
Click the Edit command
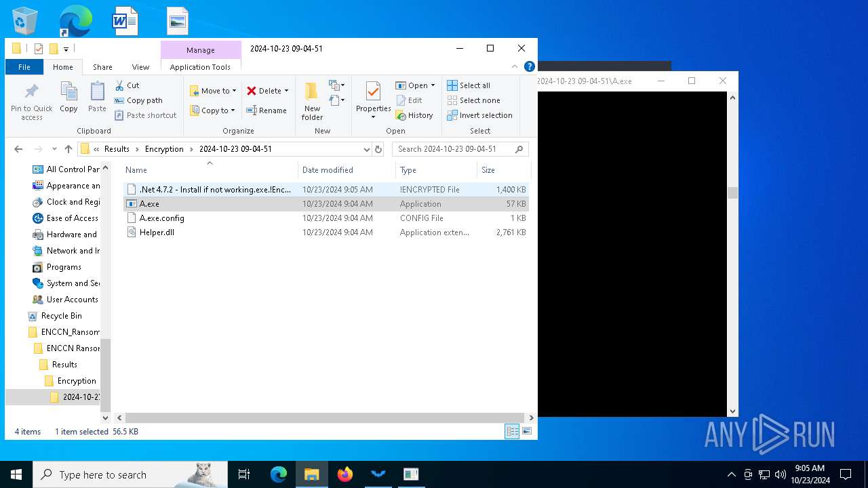(x=409, y=100)
